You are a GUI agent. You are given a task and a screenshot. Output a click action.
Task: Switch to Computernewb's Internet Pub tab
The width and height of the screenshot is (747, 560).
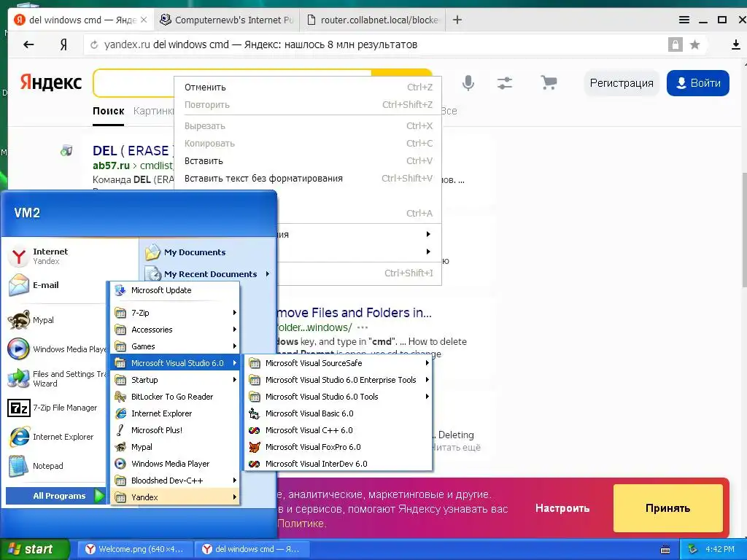coord(227,20)
